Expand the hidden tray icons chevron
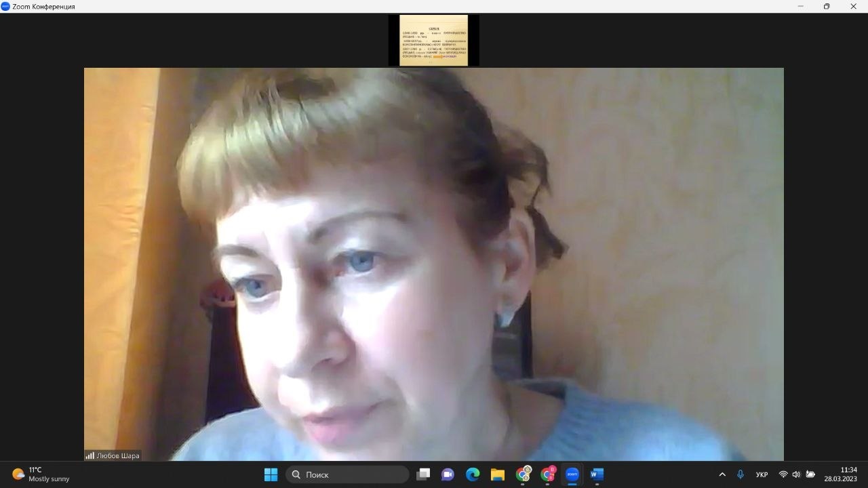This screenshot has width=868, height=488. coord(722,474)
